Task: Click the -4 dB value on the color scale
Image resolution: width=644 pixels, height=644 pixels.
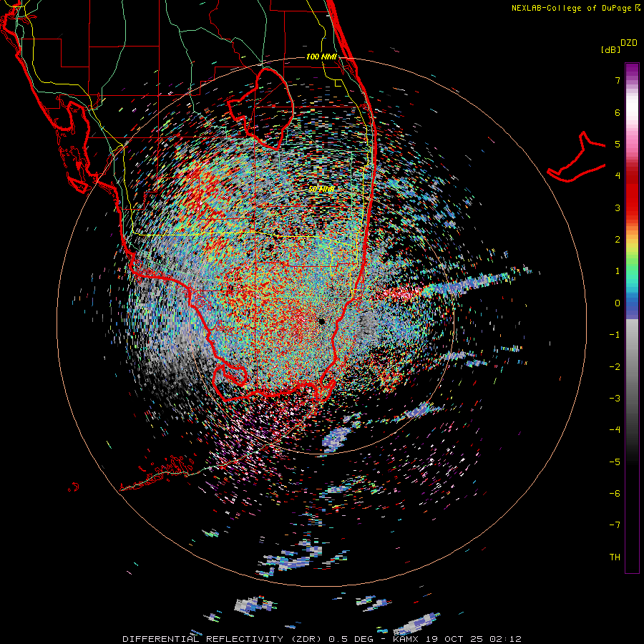Action: (x=615, y=430)
